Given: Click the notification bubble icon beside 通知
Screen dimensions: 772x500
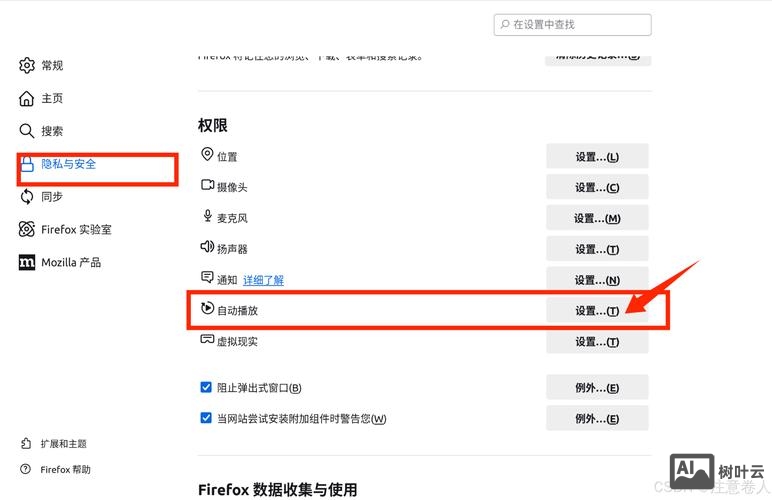Looking at the screenshot, I should (x=207, y=277).
